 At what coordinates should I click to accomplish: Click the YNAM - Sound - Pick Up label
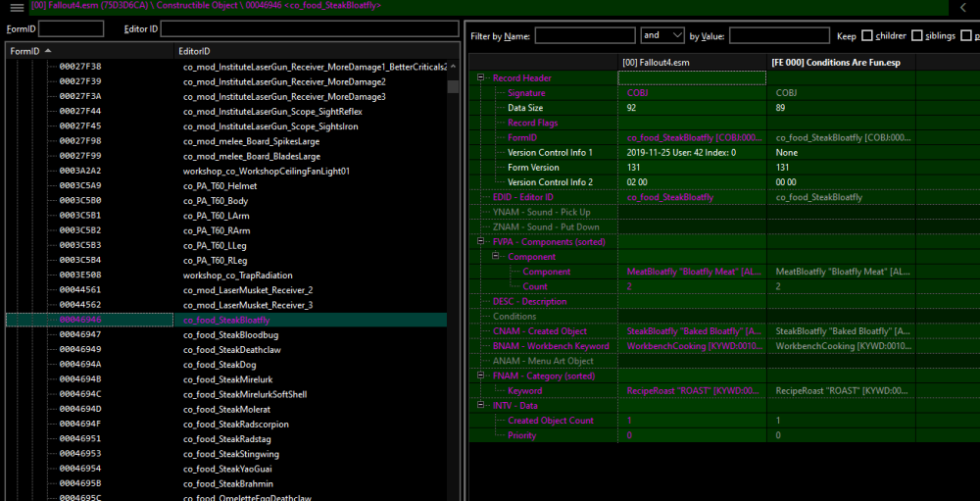coord(541,212)
